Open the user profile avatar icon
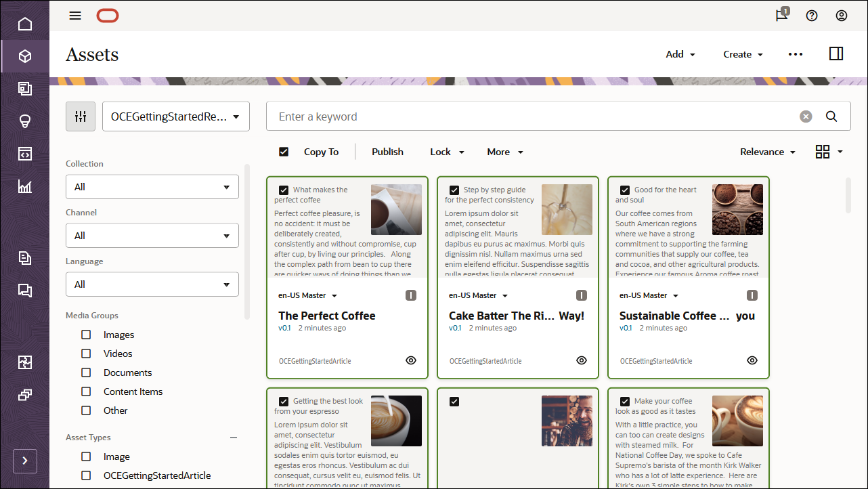 (x=842, y=16)
